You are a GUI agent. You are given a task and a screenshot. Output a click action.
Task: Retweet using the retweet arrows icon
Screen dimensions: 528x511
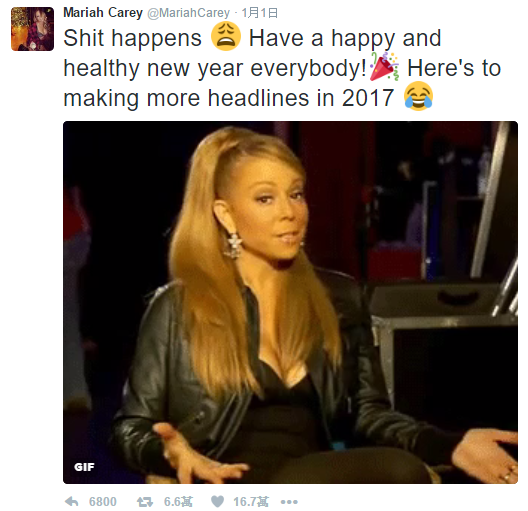tap(145, 502)
